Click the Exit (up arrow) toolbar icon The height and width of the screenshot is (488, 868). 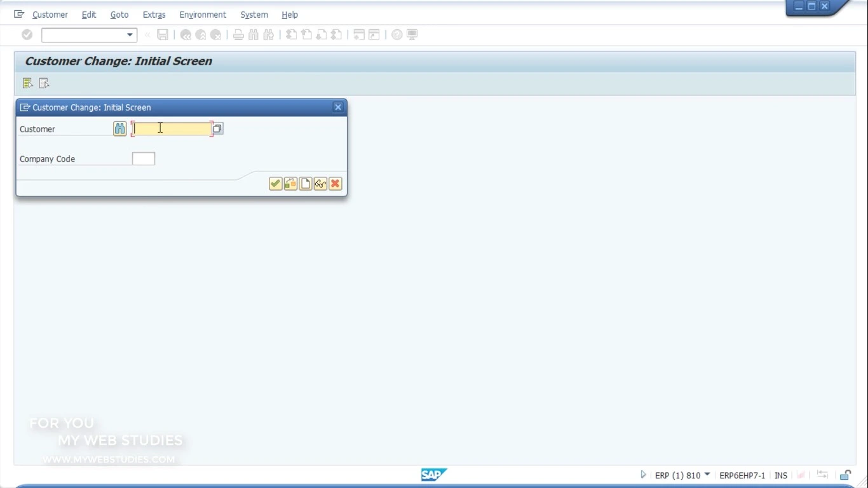pyautogui.click(x=201, y=35)
